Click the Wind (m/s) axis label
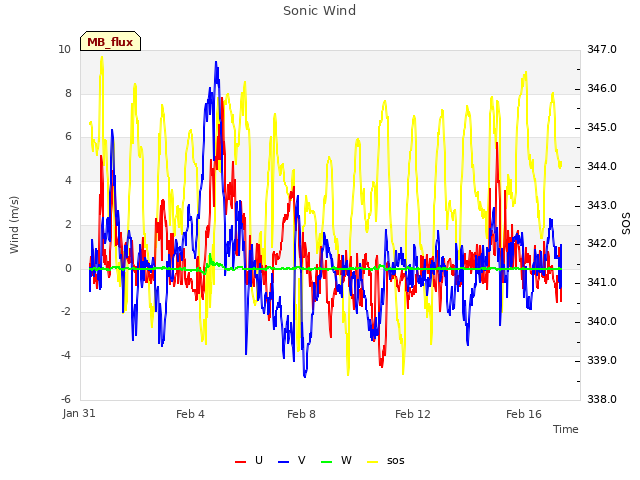Viewport: 640px width, 480px height. pos(14,225)
